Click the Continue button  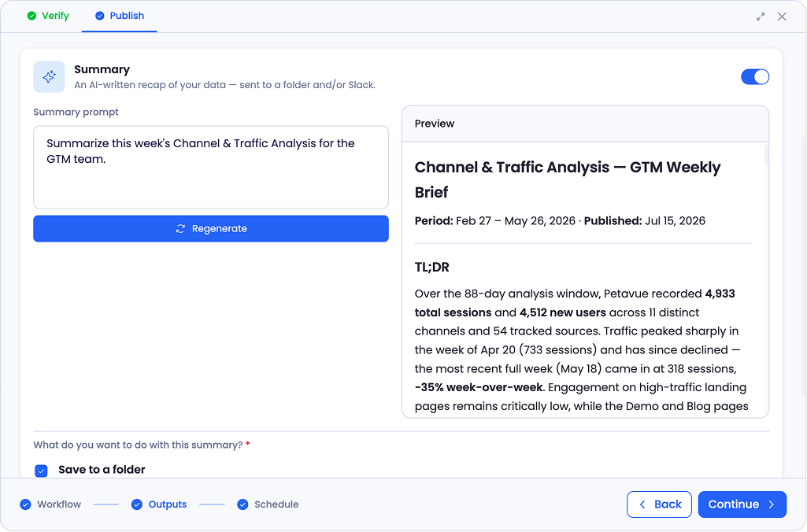(x=742, y=504)
